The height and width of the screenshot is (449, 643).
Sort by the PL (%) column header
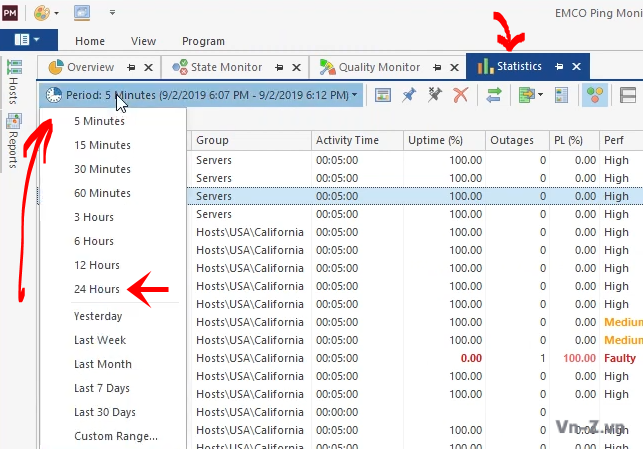(575, 140)
